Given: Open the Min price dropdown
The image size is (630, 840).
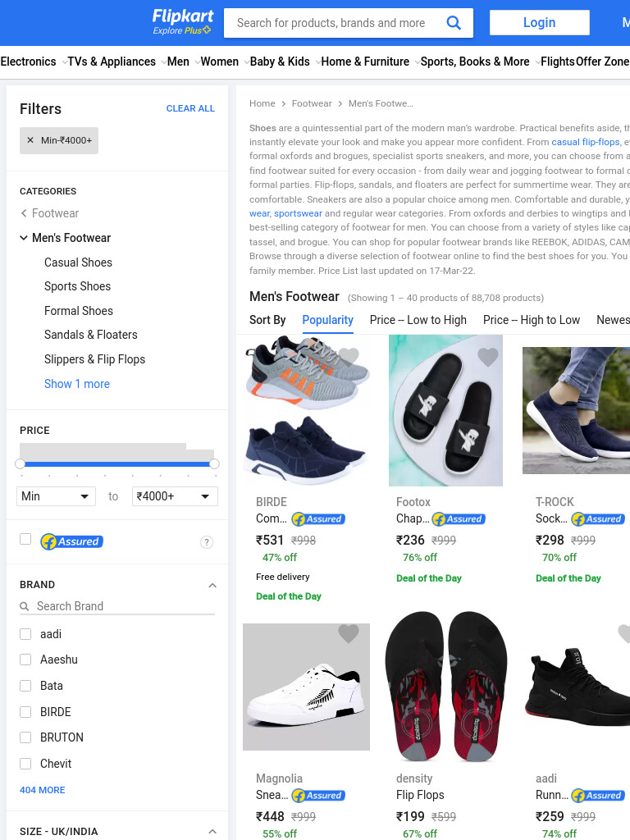Looking at the screenshot, I should pyautogui.click(x=56, y=496).
